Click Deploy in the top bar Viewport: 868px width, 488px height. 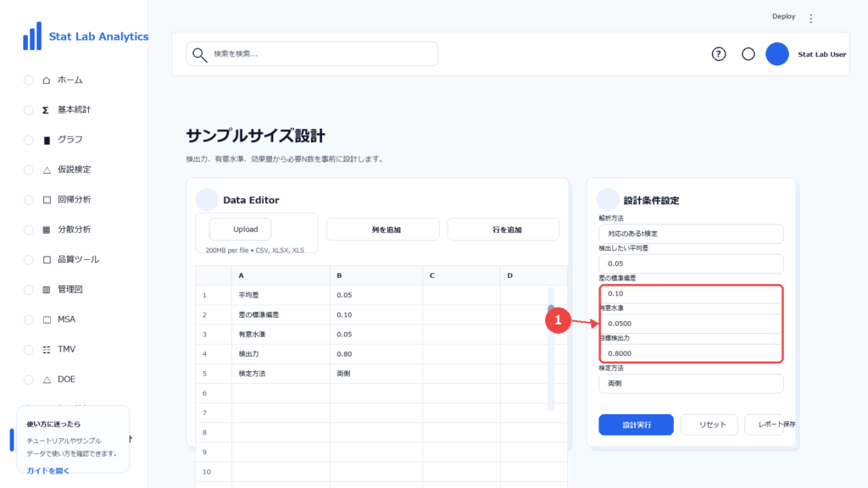(x=783, y=17)
